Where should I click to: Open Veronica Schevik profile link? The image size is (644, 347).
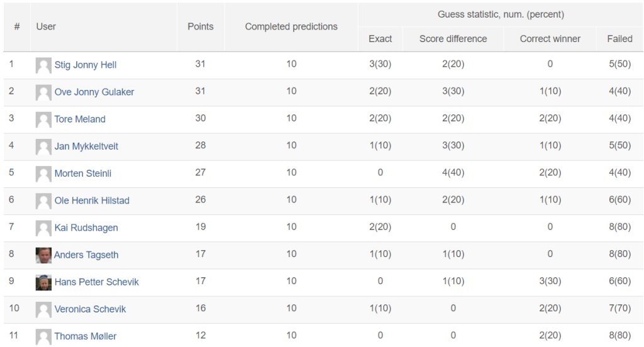coord(90,309)
